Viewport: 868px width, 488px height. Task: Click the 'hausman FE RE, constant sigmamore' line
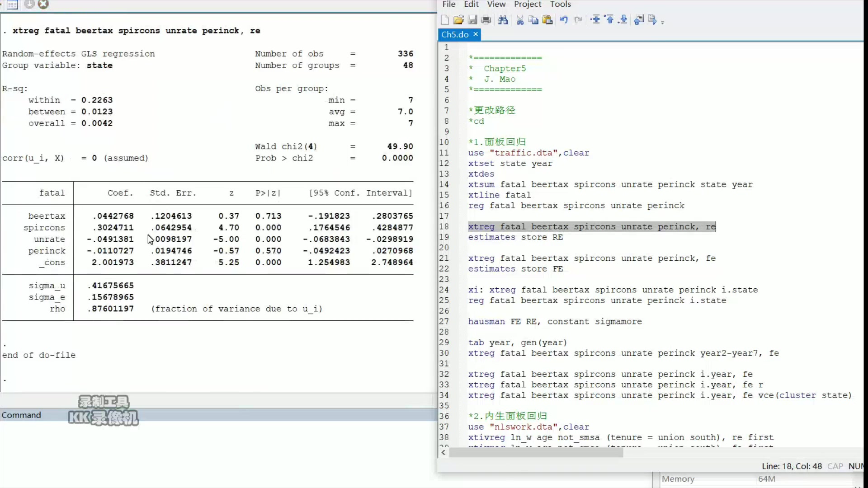coord(555,321)
